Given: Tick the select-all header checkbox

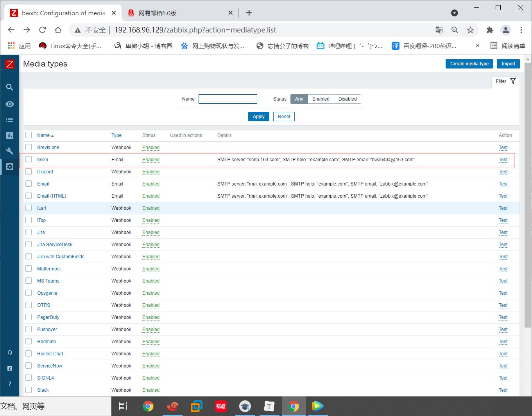Looking at the screenshot, I should (x=29, y=135).
